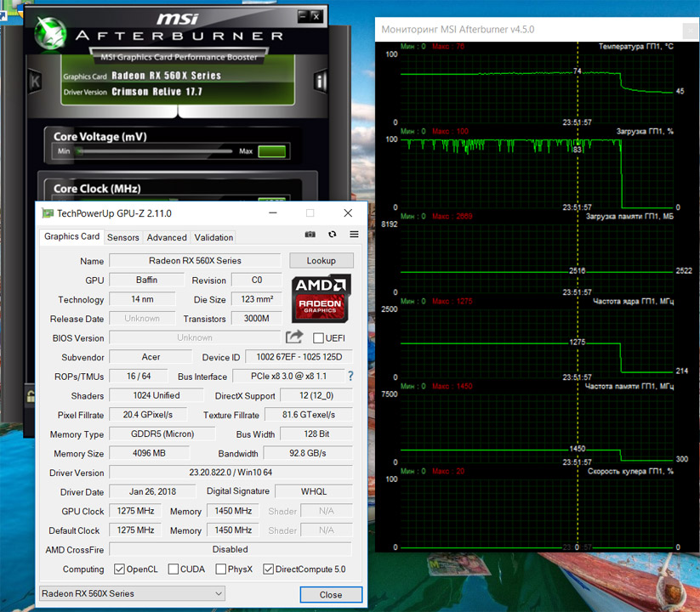Click the Memory Type GDDR5 (Micron) field

(162, 433)
